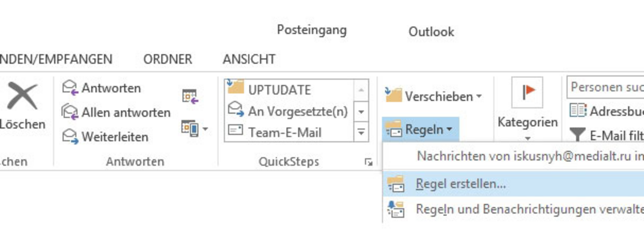Click the Antworten reply icon

70,87
